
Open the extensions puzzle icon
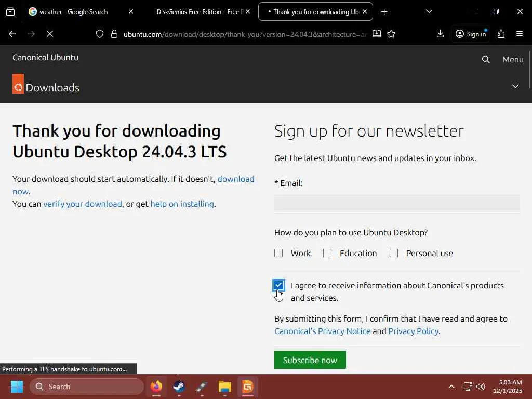click(501, 34)
